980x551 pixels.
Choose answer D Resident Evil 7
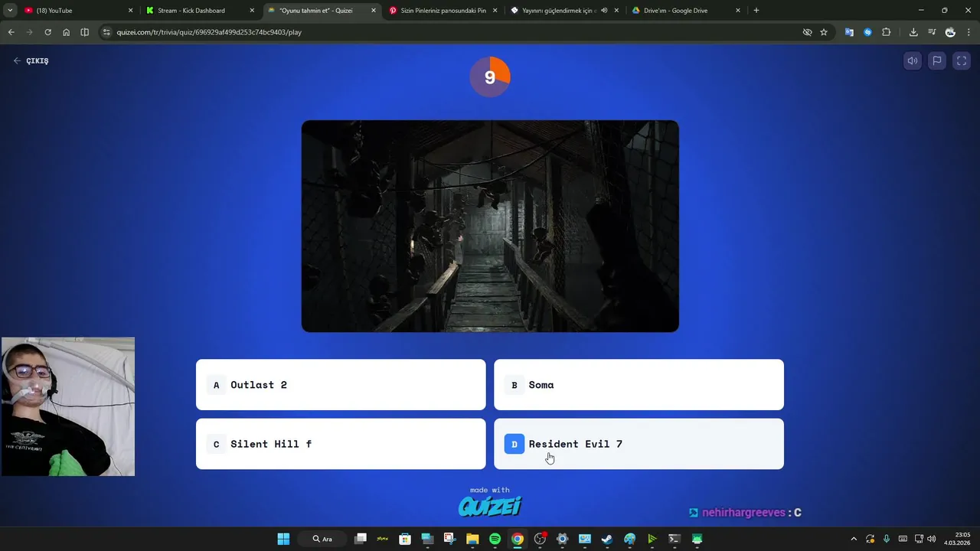pos(639,444)
